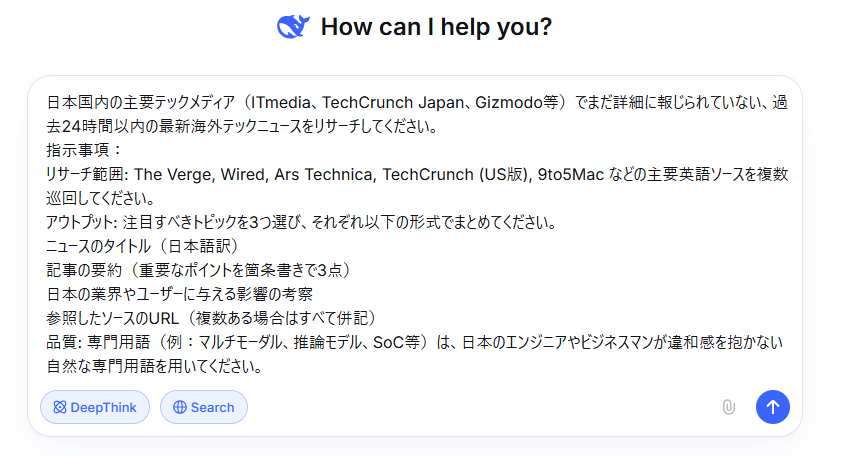Image resolution: width=851 pixels, height=456 pixels.
Task: Toggle the DeepThink mode
Action: (x=95, y=407)
